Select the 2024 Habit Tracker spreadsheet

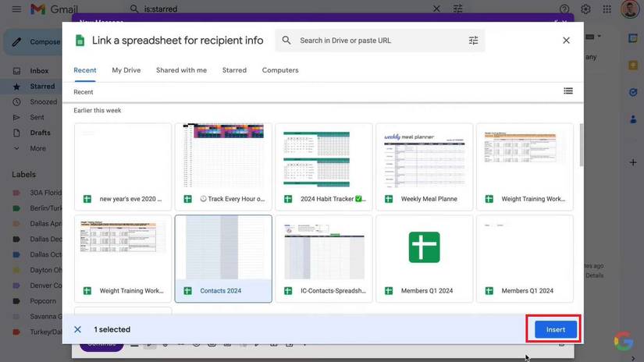(323, 166)
